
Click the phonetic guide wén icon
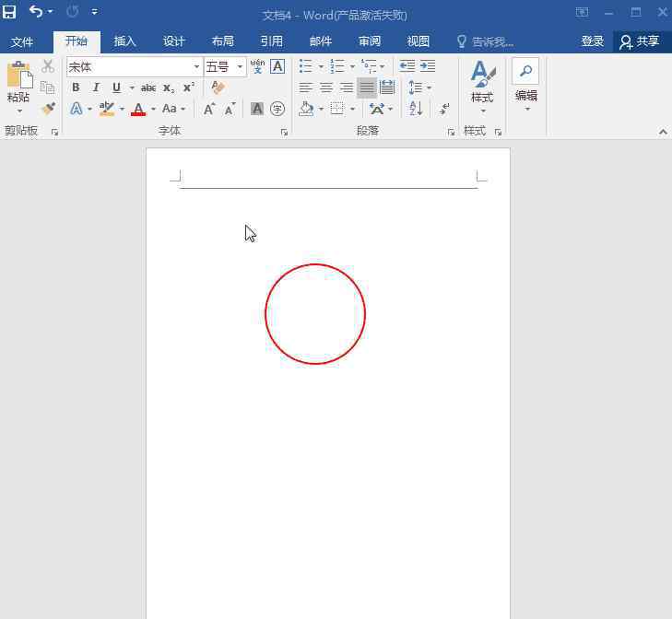click(257, 66)
